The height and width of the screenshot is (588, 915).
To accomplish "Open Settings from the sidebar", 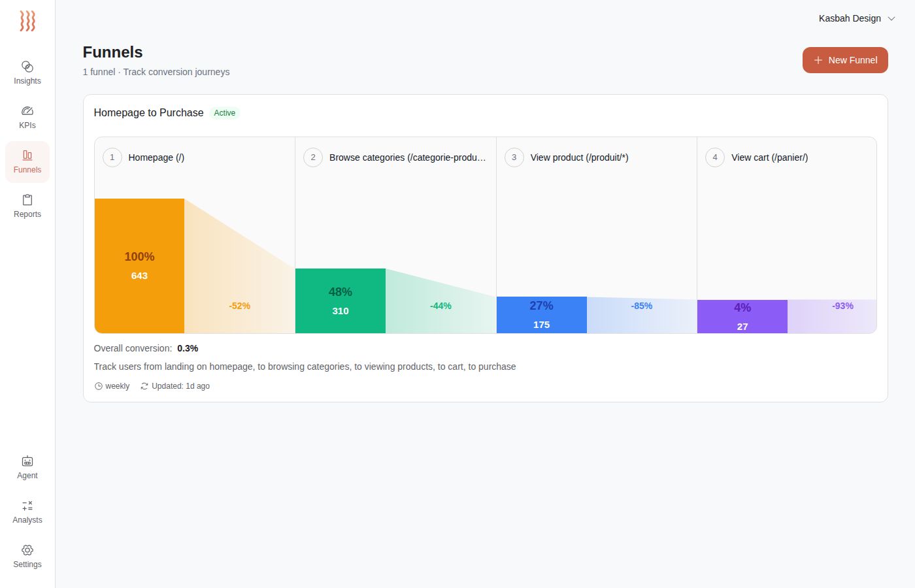I will (27, 555).
